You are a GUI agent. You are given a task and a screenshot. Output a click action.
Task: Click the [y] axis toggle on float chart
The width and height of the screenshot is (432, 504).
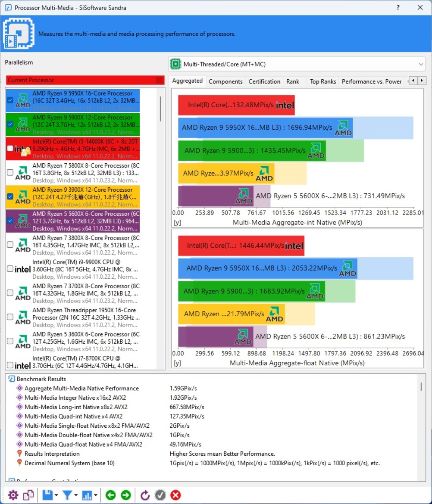pyautogui.click(x=177, y=363)
